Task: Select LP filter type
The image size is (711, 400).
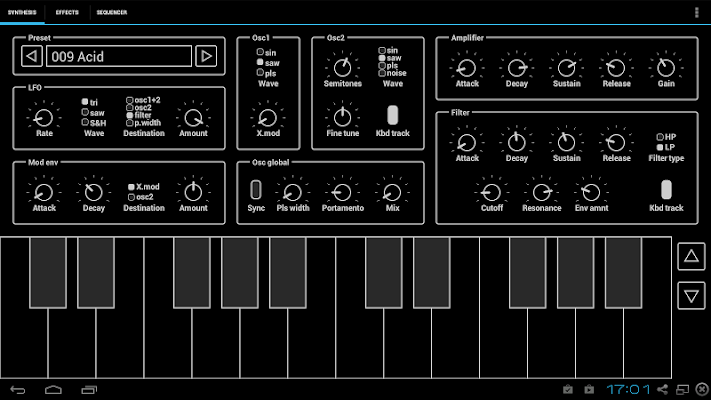Action: [666, 147]
